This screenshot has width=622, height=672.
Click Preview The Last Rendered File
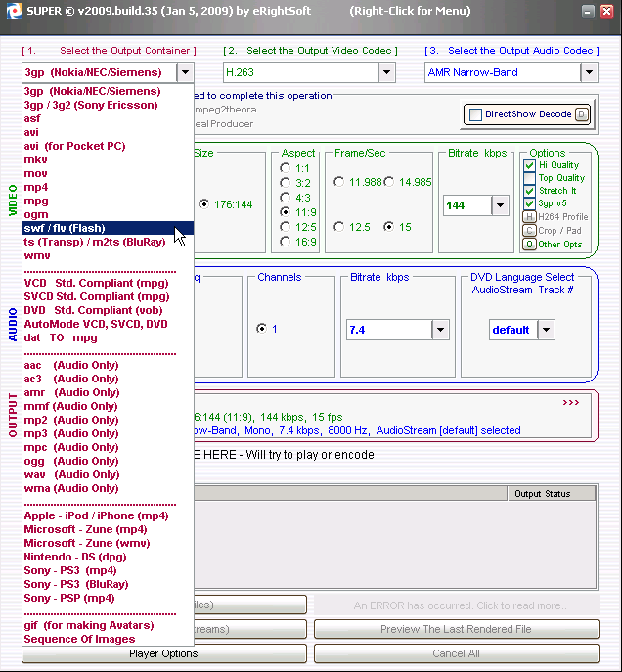(456, 629)
